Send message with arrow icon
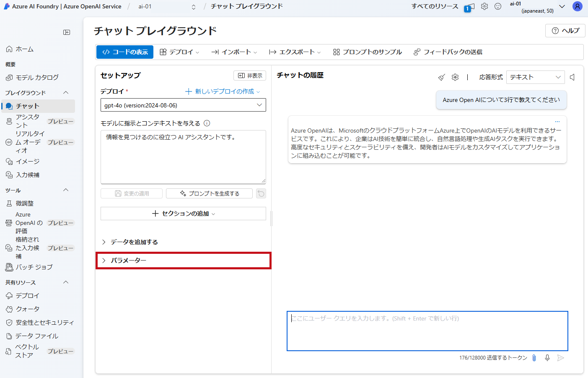588x378 pixels. coord(561,358)
